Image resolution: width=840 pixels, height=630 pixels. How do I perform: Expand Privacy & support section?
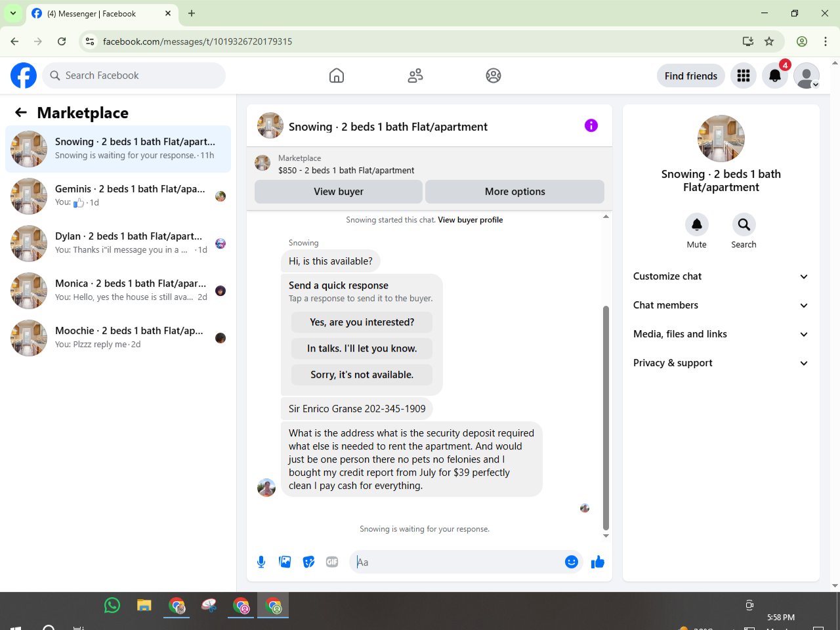pyautogui.click(x=721, y=363)
